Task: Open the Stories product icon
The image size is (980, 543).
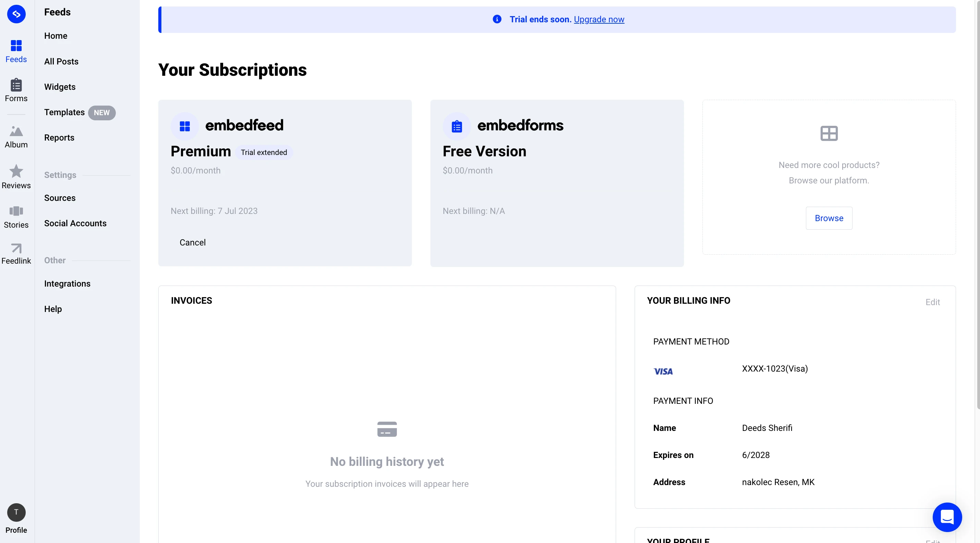Action: pyautogui.click(x=16, y=211)
